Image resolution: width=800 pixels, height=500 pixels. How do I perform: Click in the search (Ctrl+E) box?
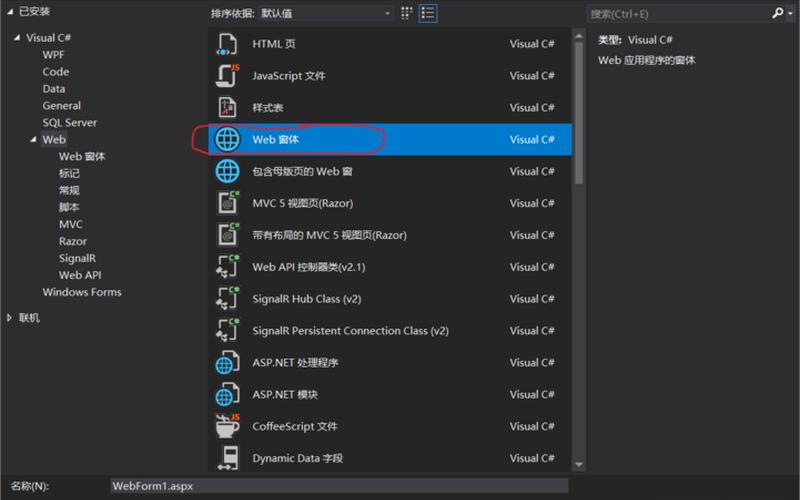click(679, 14)
